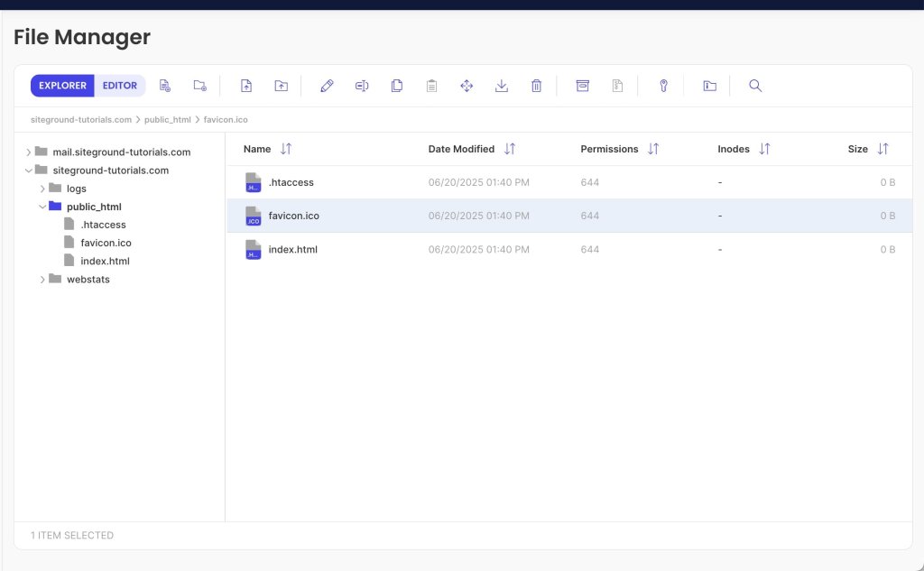Click the Folder Info icon

[709, 86]
